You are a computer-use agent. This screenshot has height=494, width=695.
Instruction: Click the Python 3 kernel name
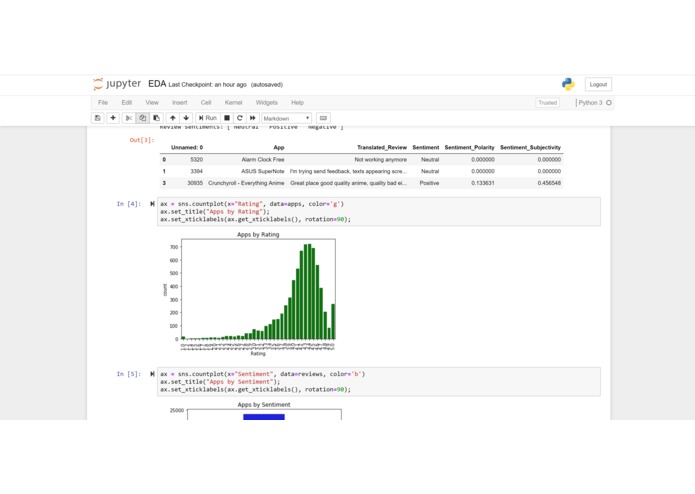590,103
